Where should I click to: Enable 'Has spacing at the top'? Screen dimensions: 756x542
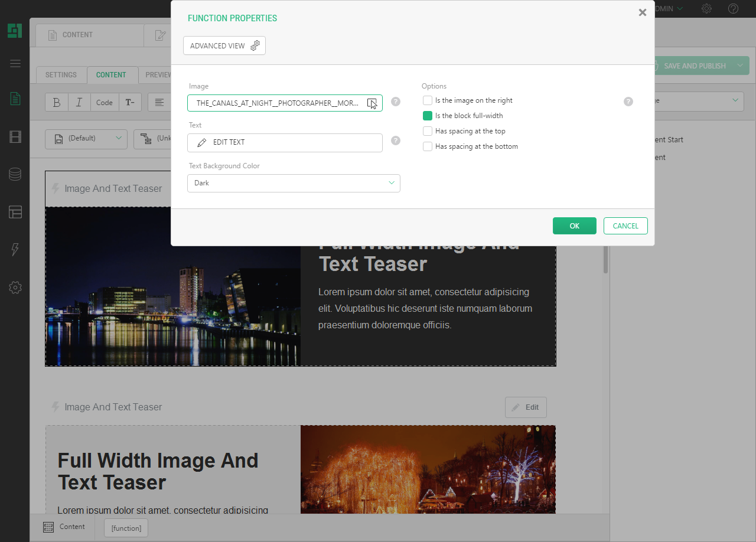[428, 131]
